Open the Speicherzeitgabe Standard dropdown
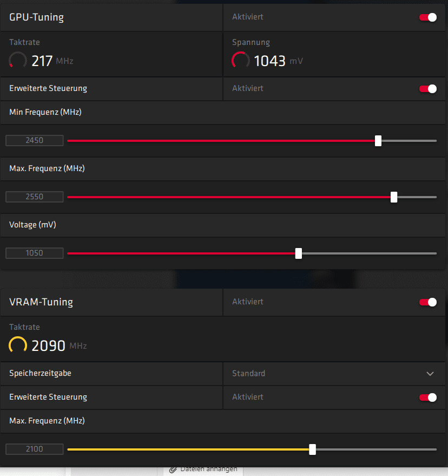Screen dimensions: 448x476 click(x=334, y=374)
